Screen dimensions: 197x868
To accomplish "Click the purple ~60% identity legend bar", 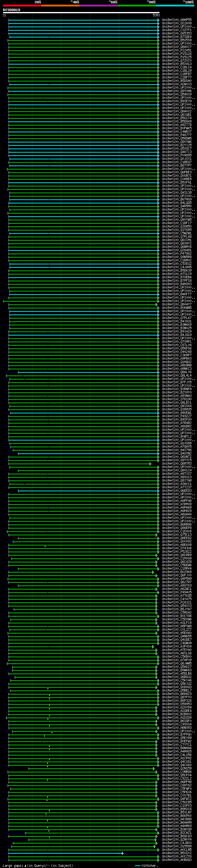I will coord(98,6).
